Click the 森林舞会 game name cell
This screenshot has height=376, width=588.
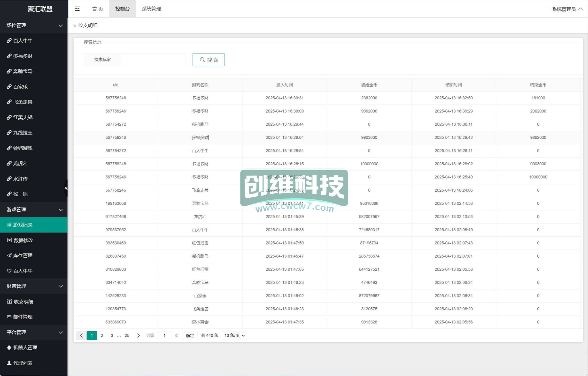coord(200,322)
